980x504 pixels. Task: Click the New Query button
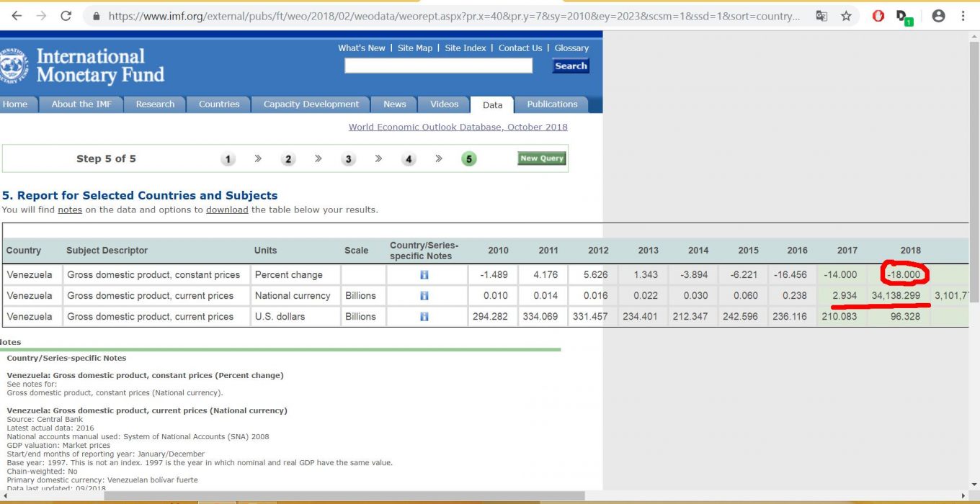(542, 158)
